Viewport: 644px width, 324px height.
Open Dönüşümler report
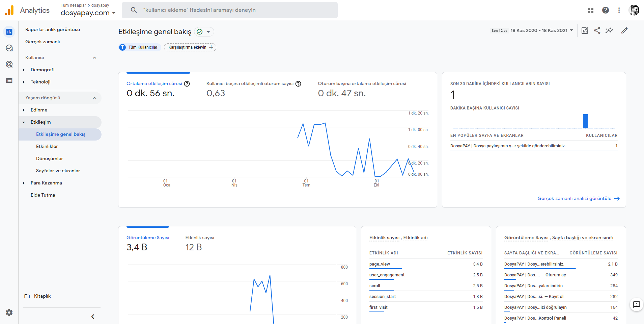[x=50, y=158]
